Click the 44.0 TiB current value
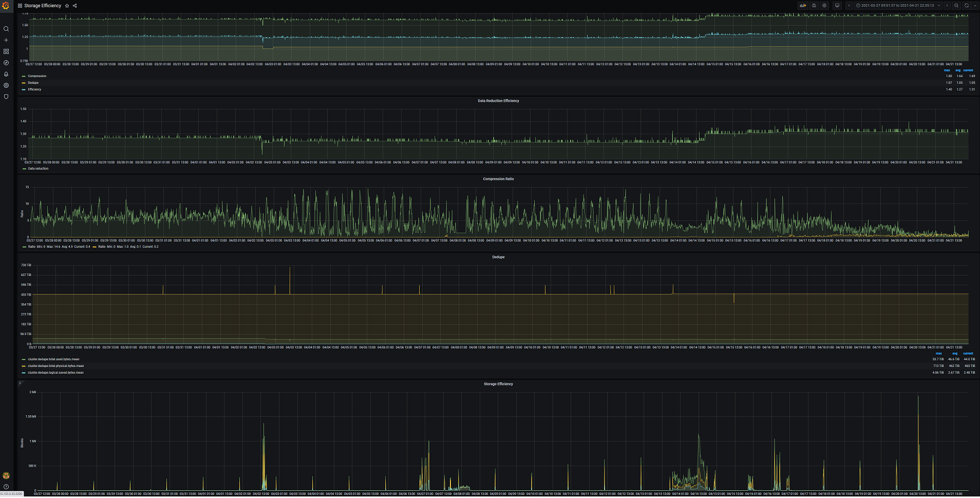This screenshot has height=498, width=980. tap(969, 359)
